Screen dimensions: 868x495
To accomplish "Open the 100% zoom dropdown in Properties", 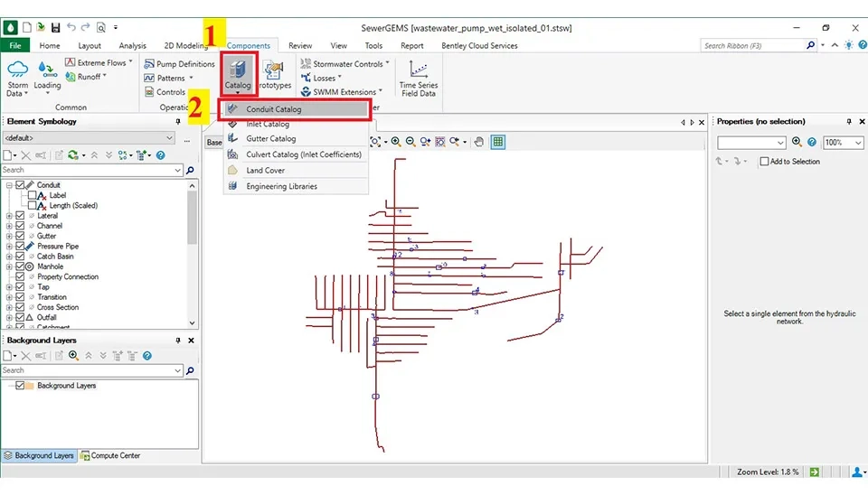I will coord(843,143).
